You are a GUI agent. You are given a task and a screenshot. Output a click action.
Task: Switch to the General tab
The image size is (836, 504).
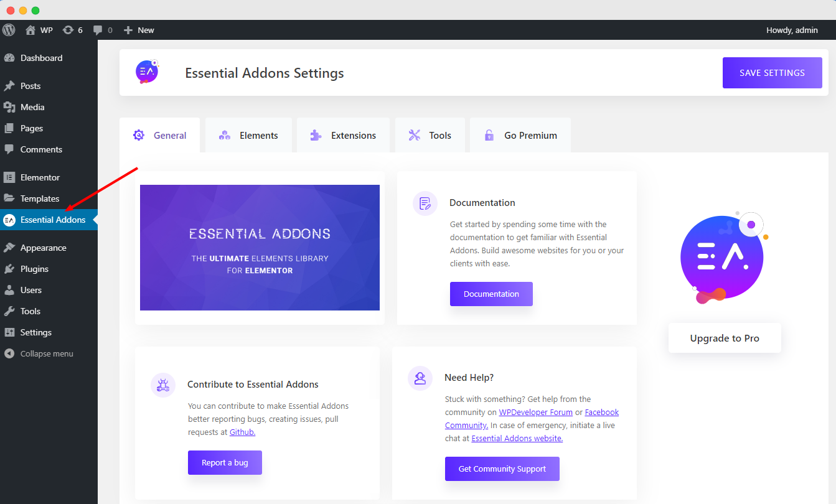159,135
